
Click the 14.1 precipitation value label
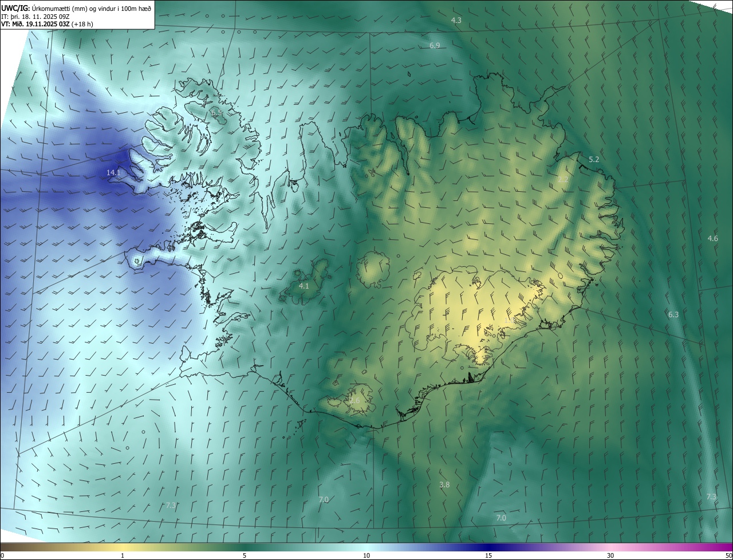pos(113,172)
